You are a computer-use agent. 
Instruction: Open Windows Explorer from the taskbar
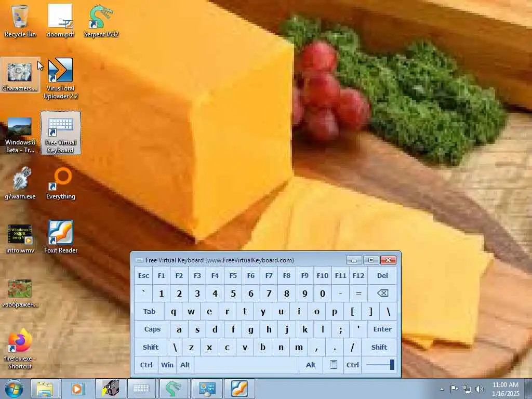[45, 389]
